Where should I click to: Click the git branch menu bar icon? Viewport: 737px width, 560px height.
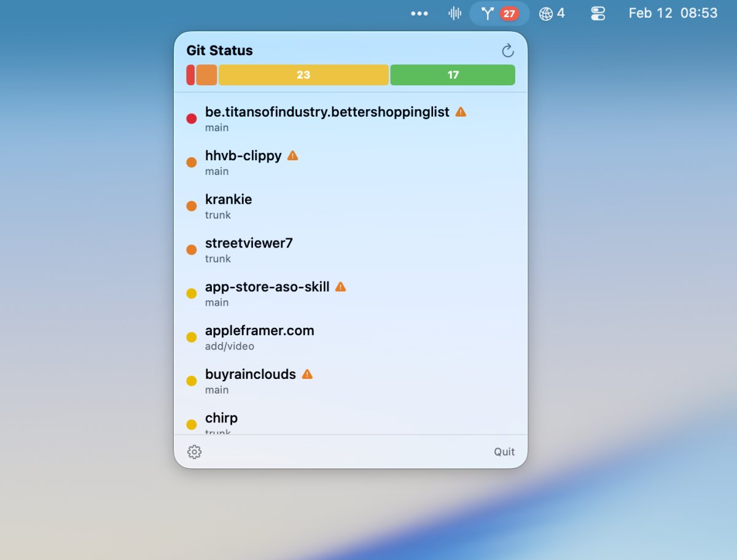[488, 14]
